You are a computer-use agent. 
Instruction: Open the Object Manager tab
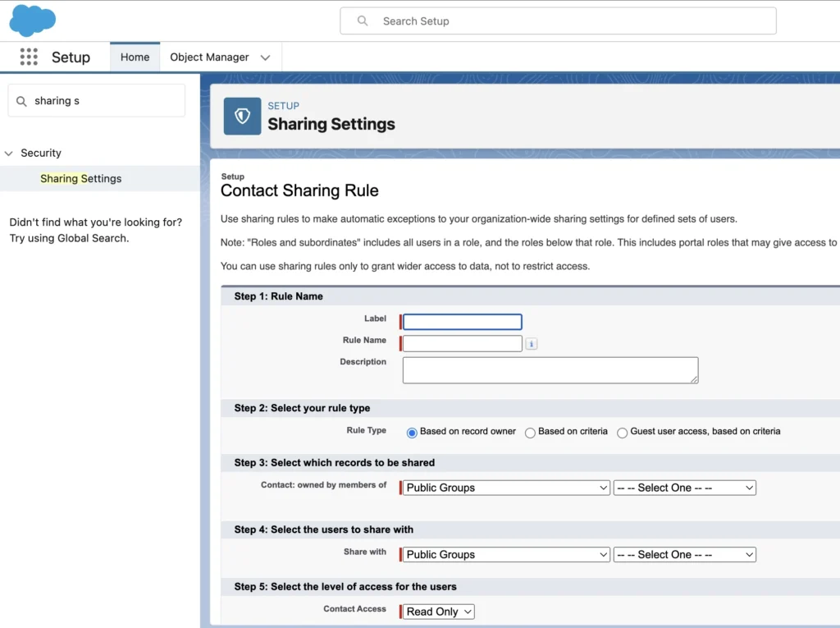click(x=209, y=57)
